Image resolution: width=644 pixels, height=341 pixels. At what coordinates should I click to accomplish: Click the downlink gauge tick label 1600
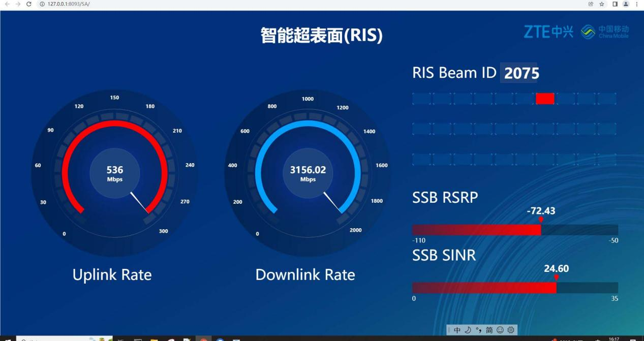(381, 165)
